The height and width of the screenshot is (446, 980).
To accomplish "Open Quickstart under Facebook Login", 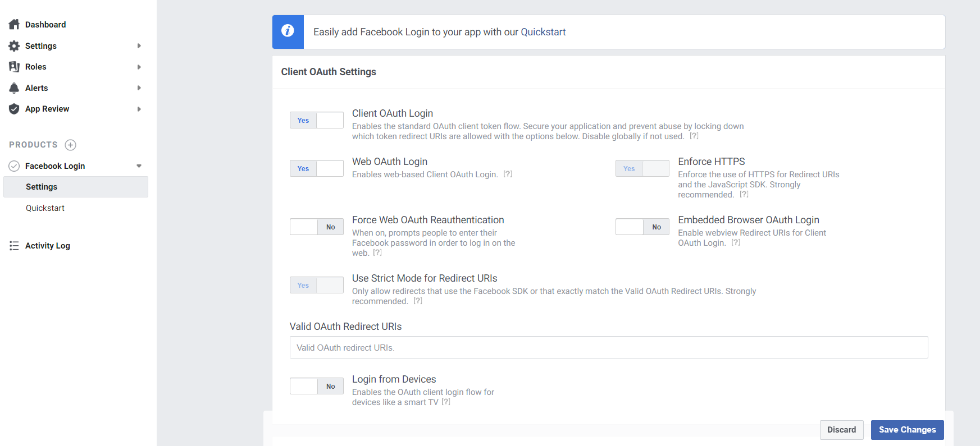I will (45, 208).
